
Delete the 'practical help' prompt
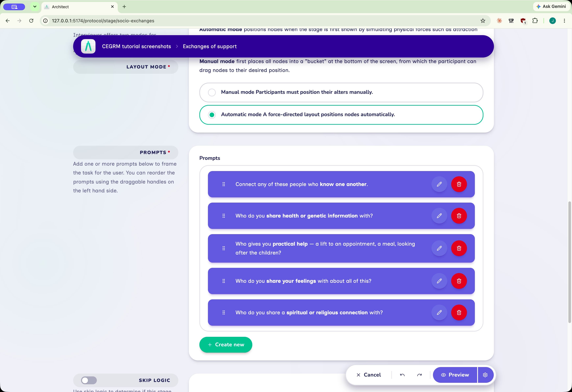[x=459, y=248]
